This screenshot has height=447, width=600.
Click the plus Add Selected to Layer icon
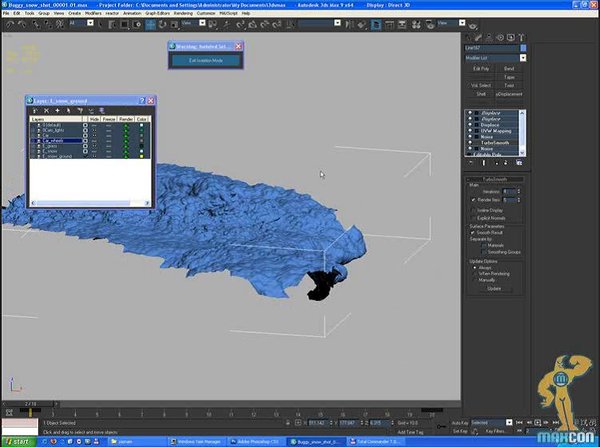57,111
